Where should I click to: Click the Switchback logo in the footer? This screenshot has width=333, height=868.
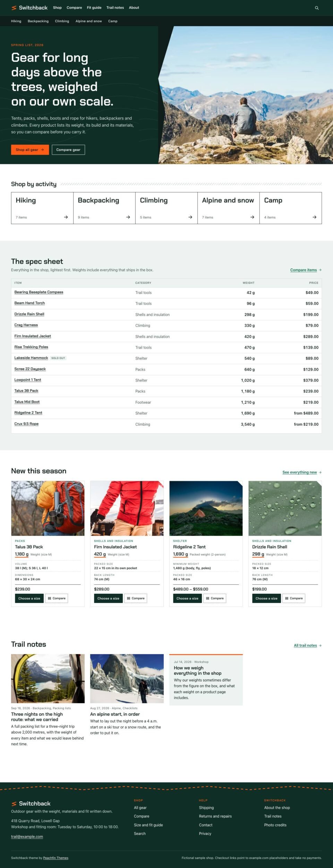click(31, 804)
